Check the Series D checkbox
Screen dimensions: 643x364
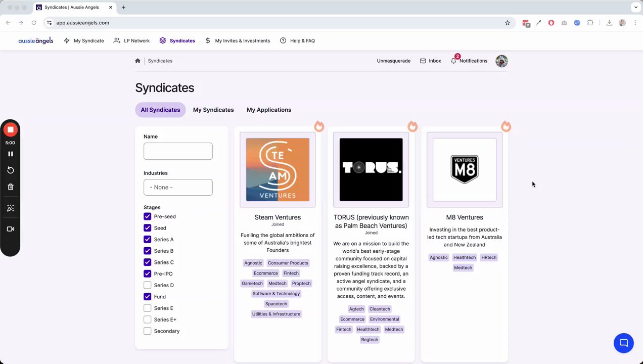point(147,285)
